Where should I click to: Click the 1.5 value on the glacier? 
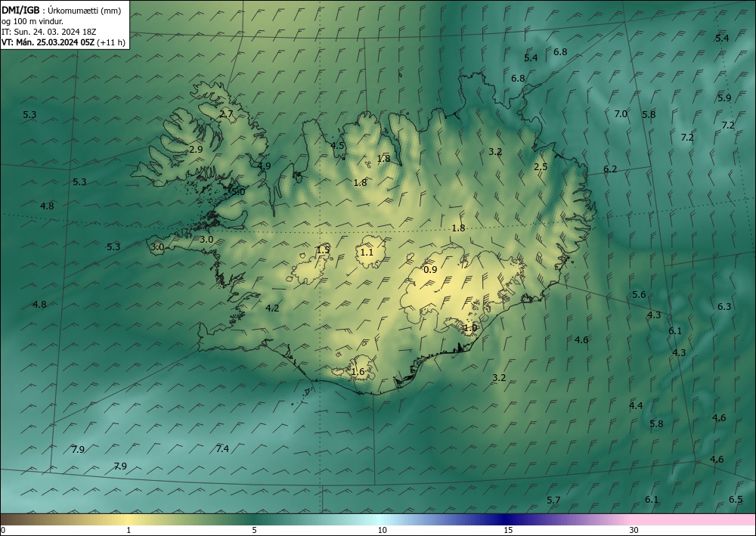[323, 249]
